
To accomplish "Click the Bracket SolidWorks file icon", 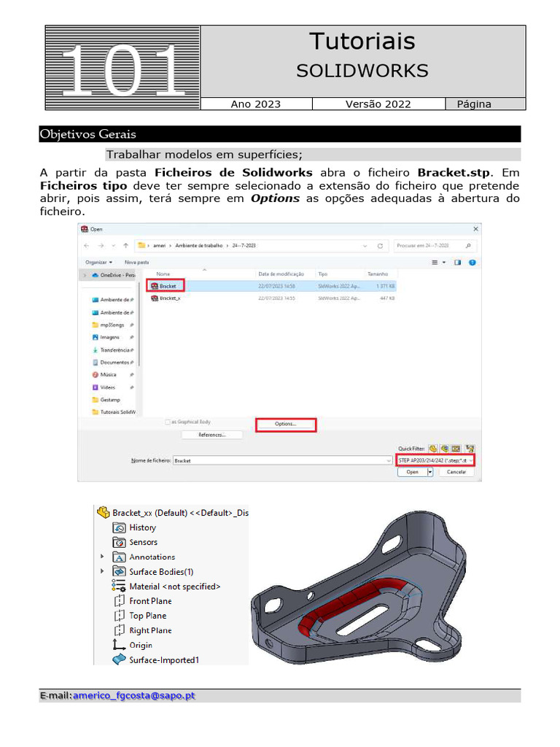I will (155, 286).
